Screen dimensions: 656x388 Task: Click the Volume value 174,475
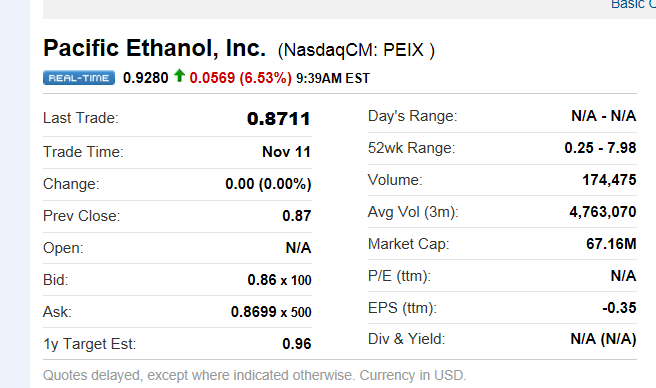(609, 180)
